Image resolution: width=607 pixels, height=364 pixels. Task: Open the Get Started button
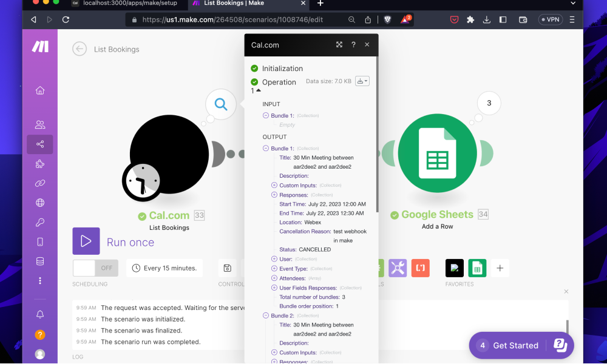(x=516, y=345)
